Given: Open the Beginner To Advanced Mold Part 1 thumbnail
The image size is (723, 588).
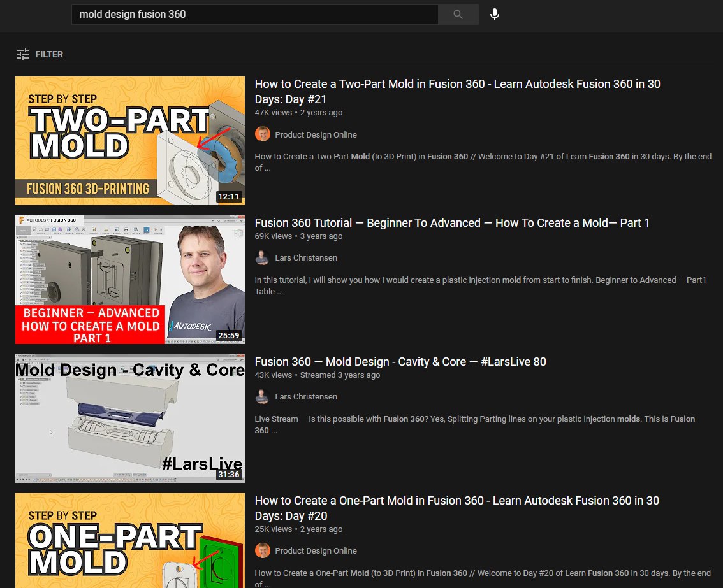Looking at the screenshot, I should tap(130, 280).
